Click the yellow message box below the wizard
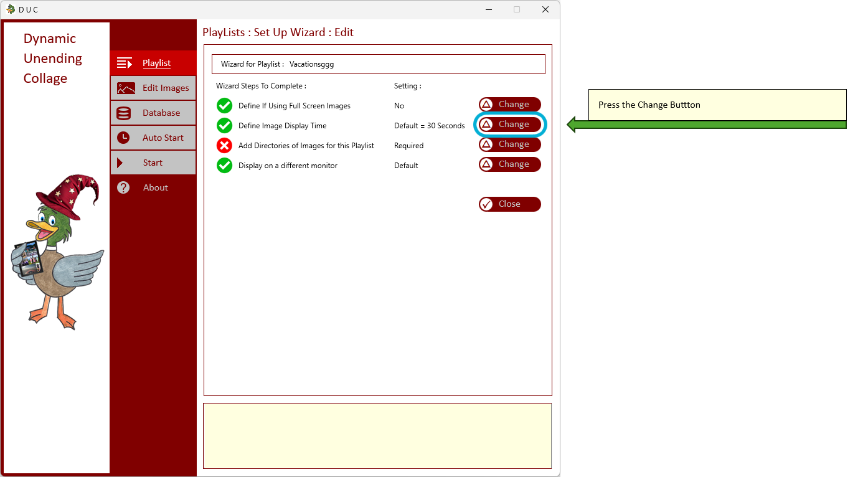Screen dimensions: 868x477 (x=377, y=436)
